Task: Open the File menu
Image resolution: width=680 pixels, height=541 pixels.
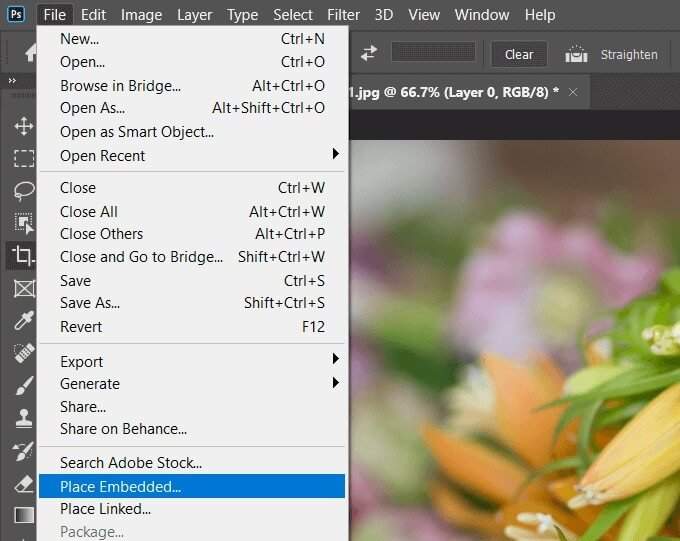Action: pos(55,15)
